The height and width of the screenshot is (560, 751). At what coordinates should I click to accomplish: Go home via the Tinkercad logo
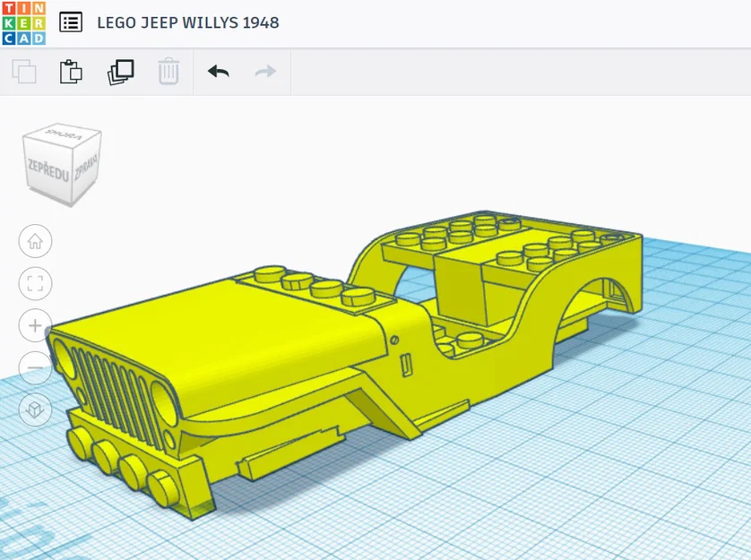[x=24, y=22]
